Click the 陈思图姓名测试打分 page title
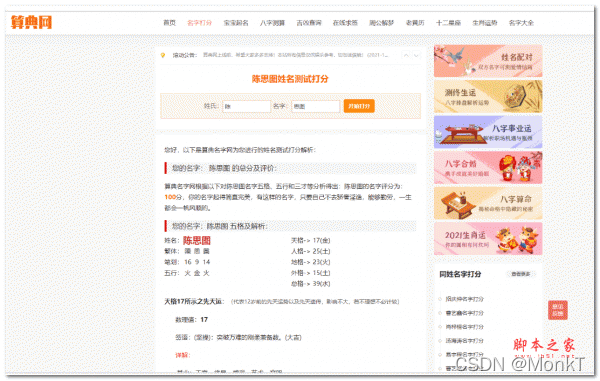The width and height of the screenshot is (600, 381). tap(290, 79)
